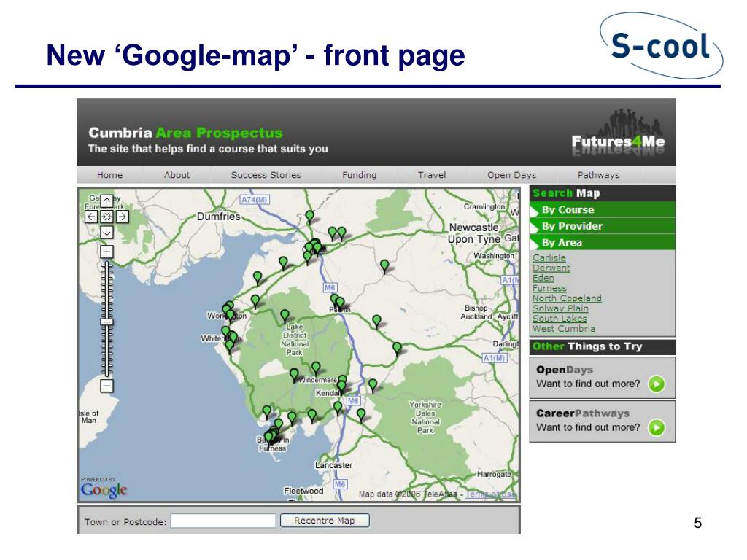This screenshot has height=560, width=747.
Task: Go to Open Days in nav bar
Action: pos(511,175)
